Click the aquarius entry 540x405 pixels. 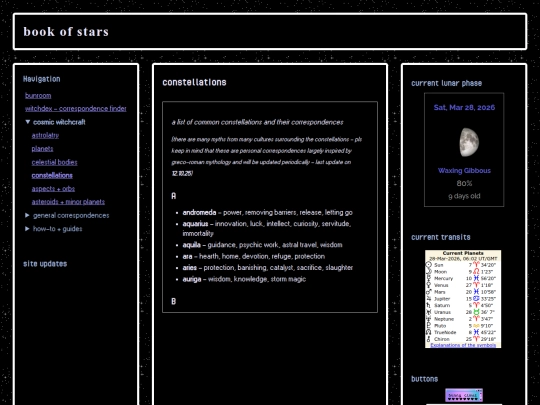(267, 228)
